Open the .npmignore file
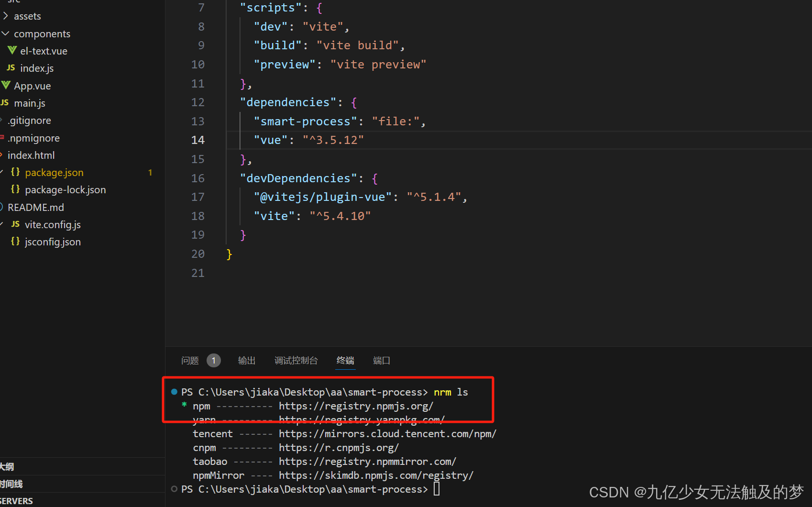Image resolution: width=812 pixels, height=507 pixels. 33,138
